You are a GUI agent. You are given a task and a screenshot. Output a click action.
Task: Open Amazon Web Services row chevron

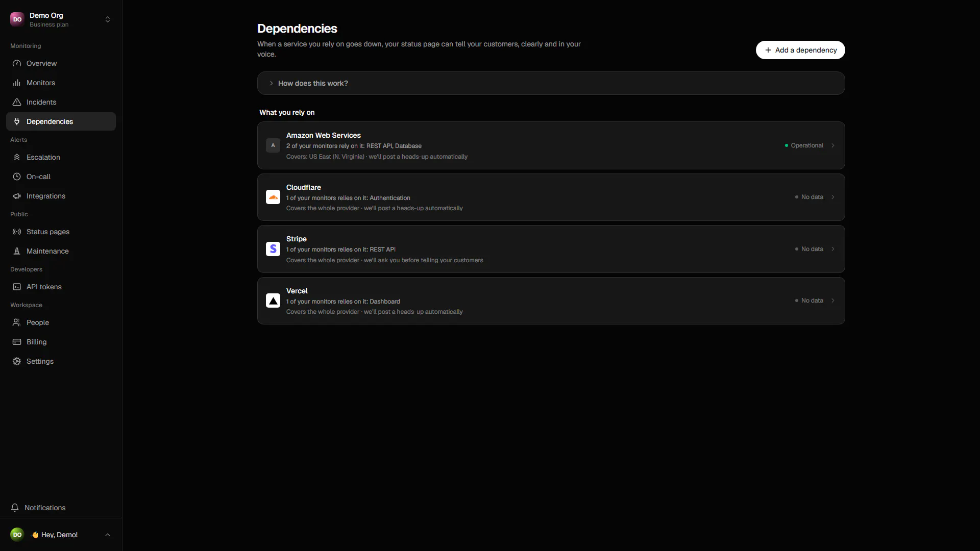(x=833, y=145)
